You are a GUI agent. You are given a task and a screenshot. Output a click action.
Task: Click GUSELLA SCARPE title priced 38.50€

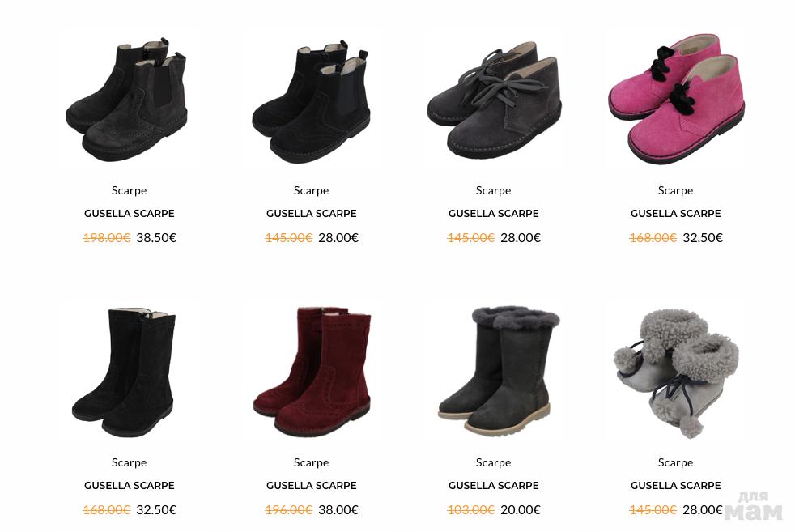click(x=129, y=214)
